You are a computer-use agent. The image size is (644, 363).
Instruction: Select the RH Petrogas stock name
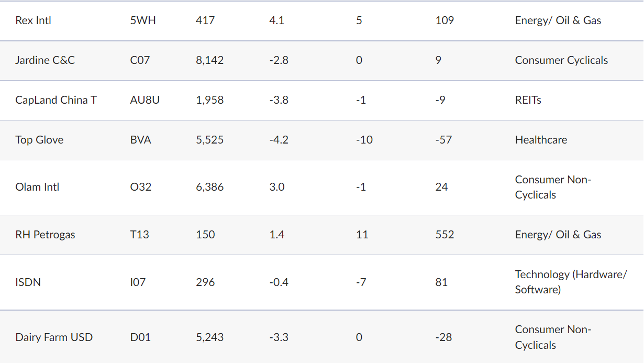[x=45, y=235]
